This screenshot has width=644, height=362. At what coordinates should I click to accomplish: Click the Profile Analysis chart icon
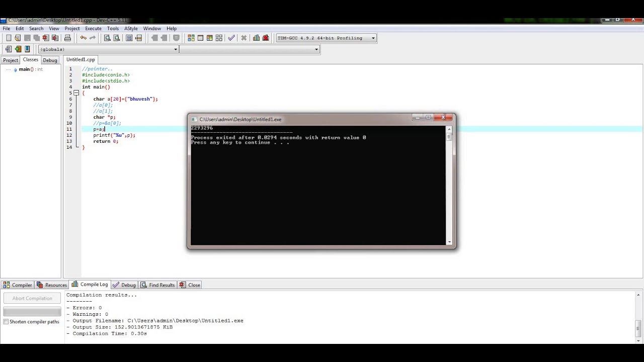click(256, 38)
